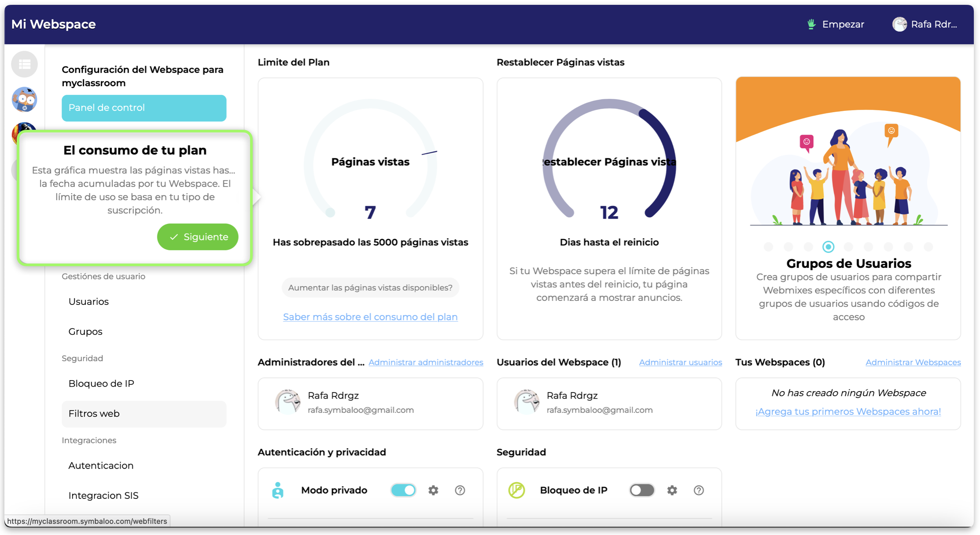Select the fifth carousel dot
Screen dimensions: 980x535
848,247
